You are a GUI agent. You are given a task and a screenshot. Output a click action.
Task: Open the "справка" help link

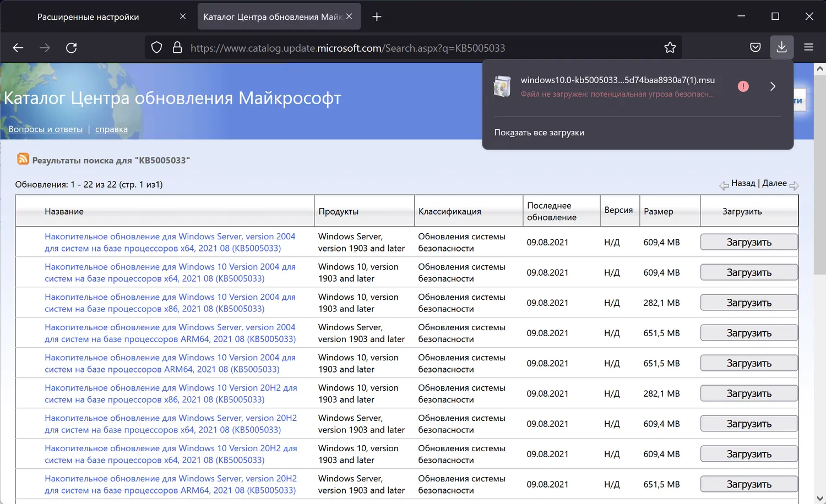click(111, 129)
